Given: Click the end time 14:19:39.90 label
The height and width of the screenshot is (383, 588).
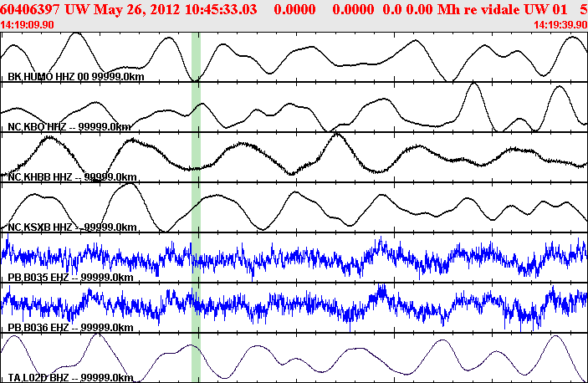Looking at the screenshot, I should coord(560,25).
